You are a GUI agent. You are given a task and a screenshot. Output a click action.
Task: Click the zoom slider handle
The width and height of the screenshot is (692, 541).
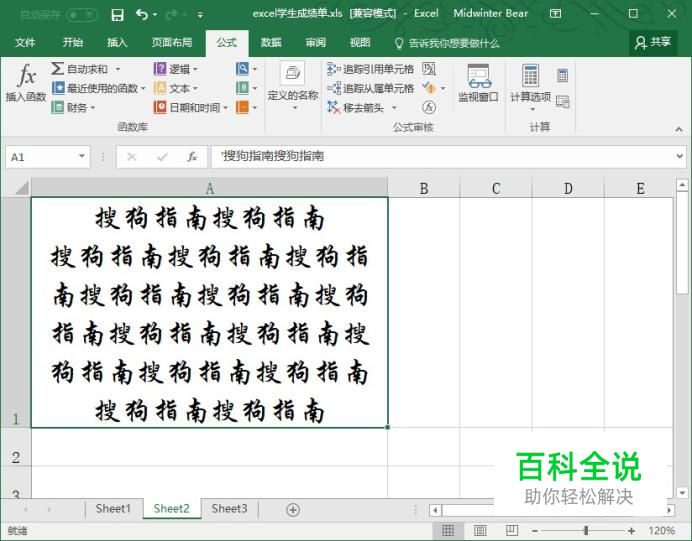586,530
